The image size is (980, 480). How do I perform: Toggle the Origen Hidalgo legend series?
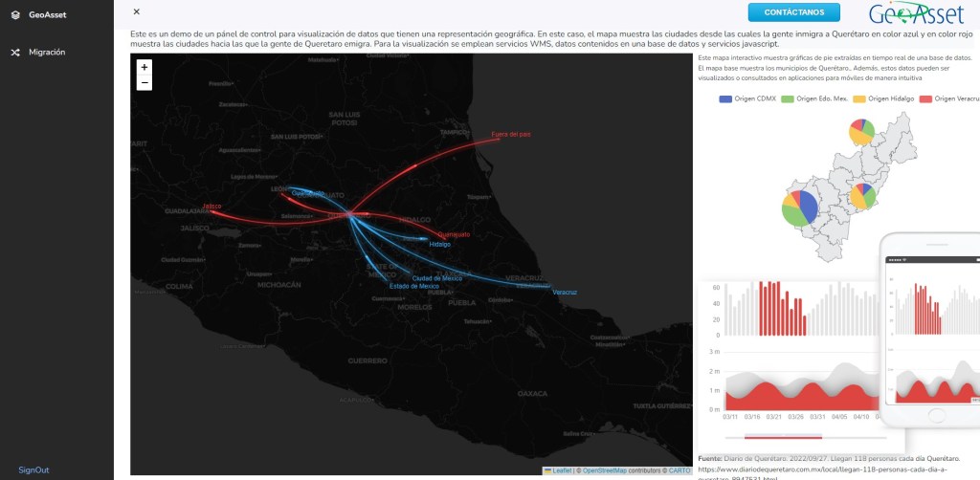tap(880, 98)
